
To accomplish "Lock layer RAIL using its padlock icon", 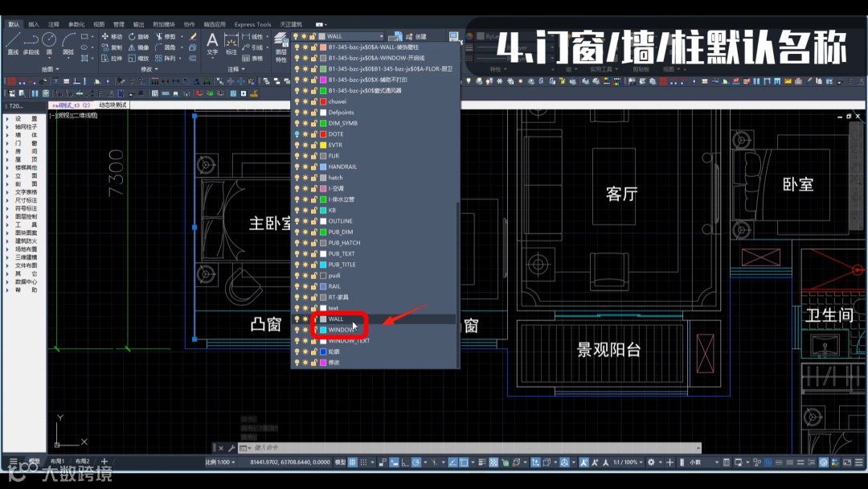I will pos(313,286).
